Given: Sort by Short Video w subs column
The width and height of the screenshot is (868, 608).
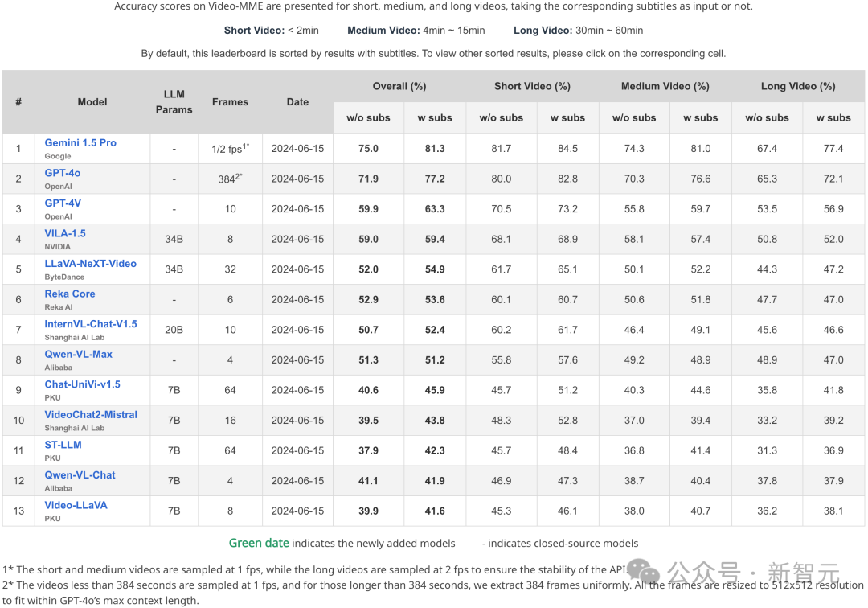Looking at the screenshot, I should (x=567, y=118).
